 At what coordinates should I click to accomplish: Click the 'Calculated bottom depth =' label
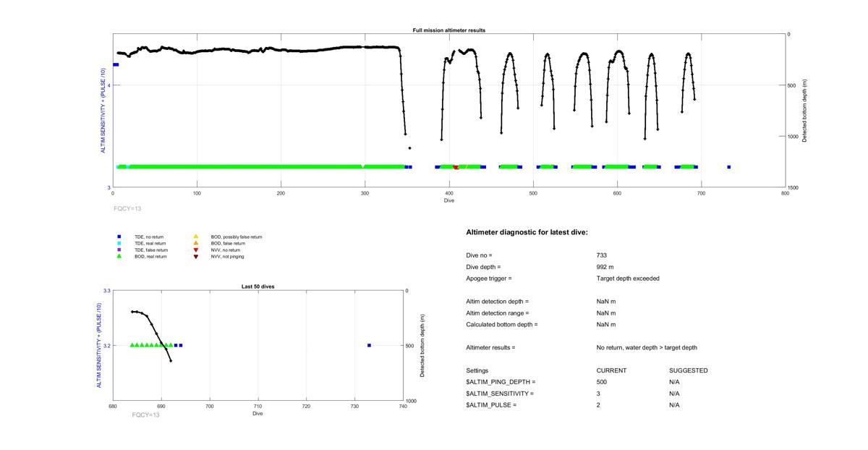coord(503,325)
